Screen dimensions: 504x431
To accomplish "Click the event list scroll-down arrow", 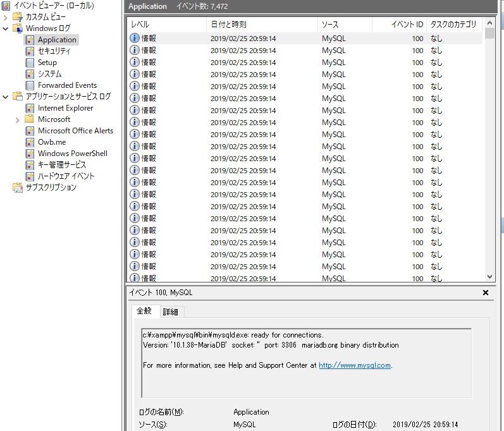I will point(489,277).
